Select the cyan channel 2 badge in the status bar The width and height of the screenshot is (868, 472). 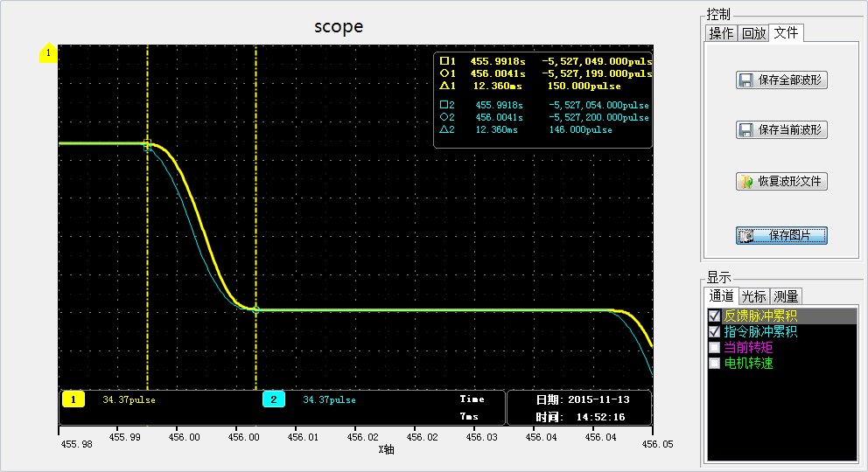[x=274, y=399]
